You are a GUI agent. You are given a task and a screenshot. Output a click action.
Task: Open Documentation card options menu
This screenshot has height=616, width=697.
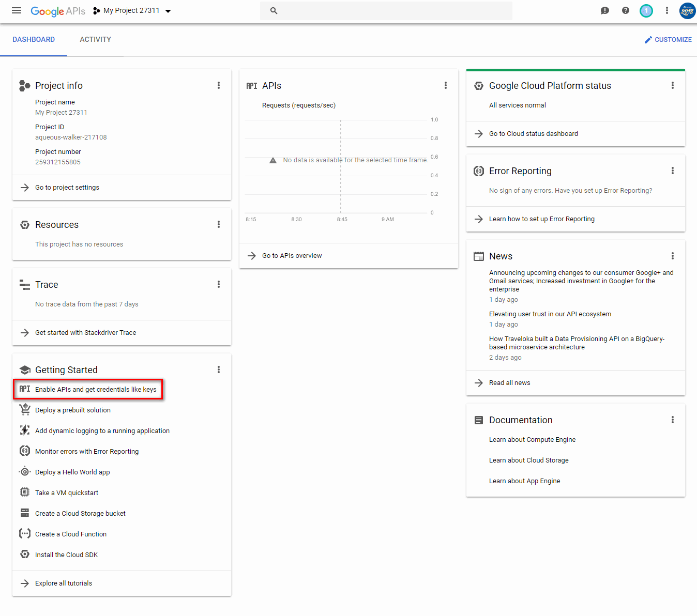coord(673,420)
